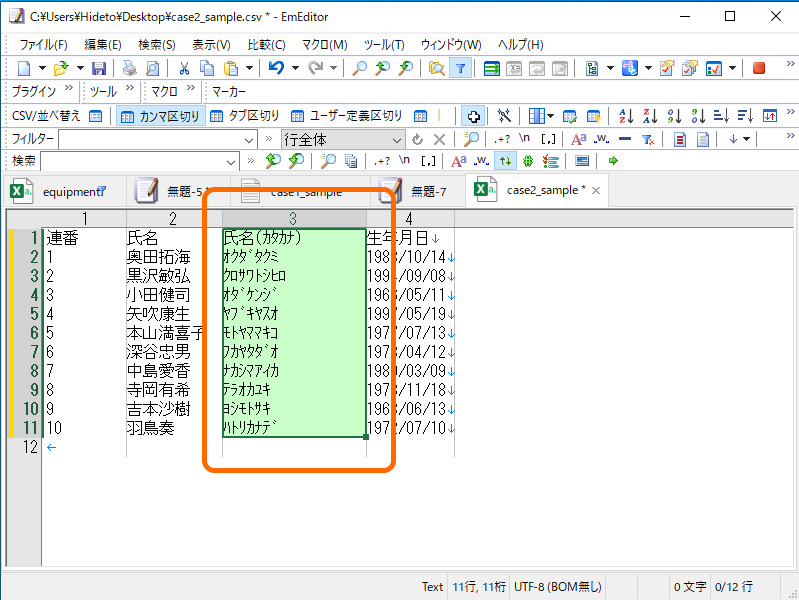Click the Redo arrow icon
The image size is (799, 600).
click(315, 67)
